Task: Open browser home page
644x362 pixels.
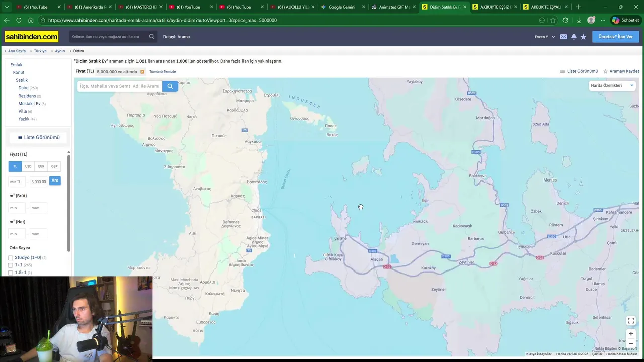Action: pyautogui.click(x=31, y=20)
